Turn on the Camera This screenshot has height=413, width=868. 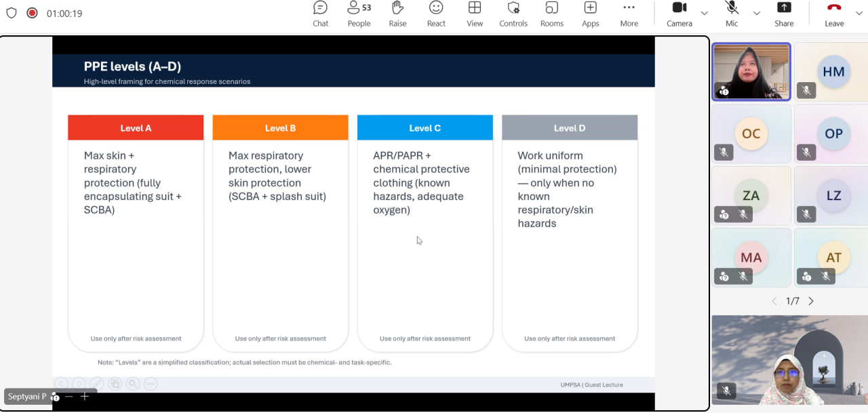(x=679, y=14)
